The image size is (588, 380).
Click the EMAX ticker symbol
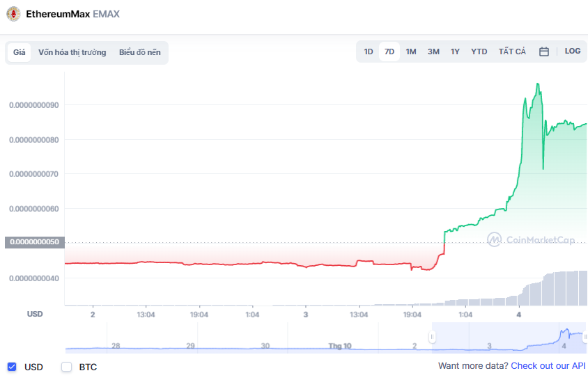(x=106, y=14)
